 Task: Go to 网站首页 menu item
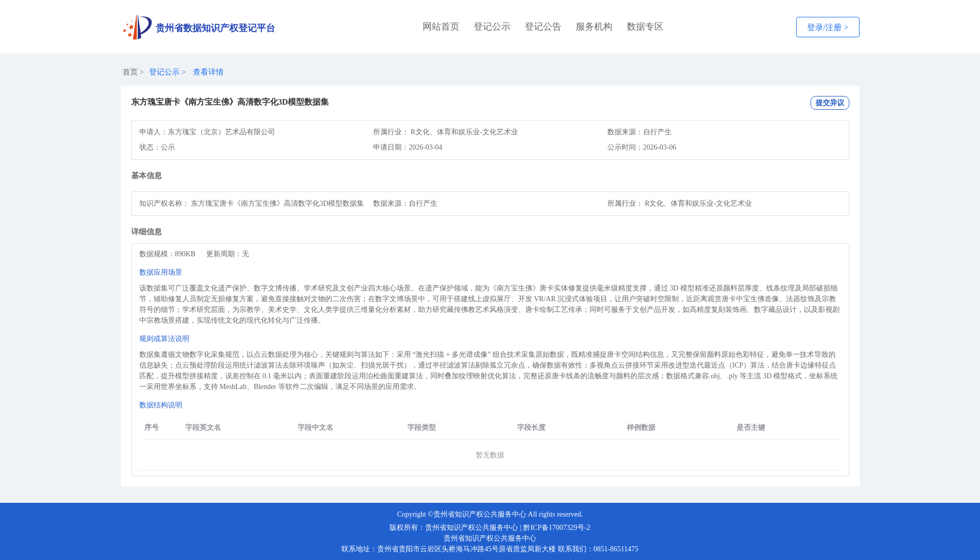click(441, 27)
